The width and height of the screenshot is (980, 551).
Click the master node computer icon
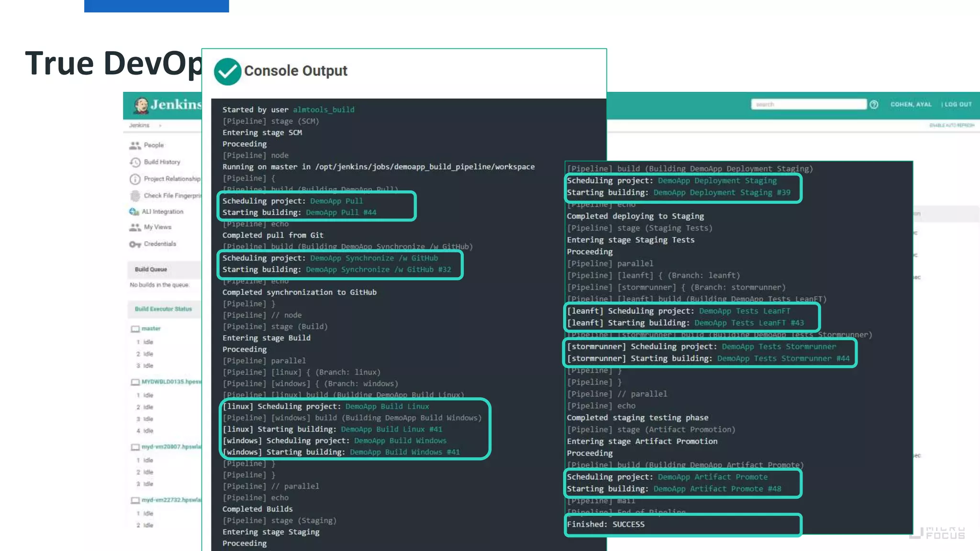(135, 329)
